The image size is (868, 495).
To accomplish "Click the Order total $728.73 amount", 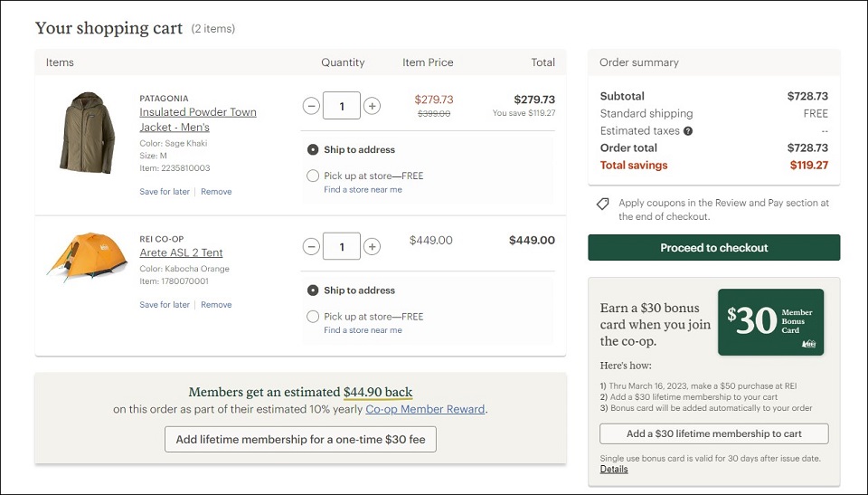I will (807, 148).
